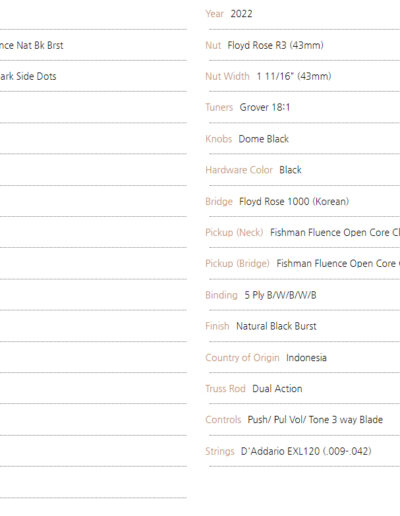Click the 5 Ply B/W/B/W/B binding value
Image resolution: width=400 pixels, height=516 pixels.
280,295
